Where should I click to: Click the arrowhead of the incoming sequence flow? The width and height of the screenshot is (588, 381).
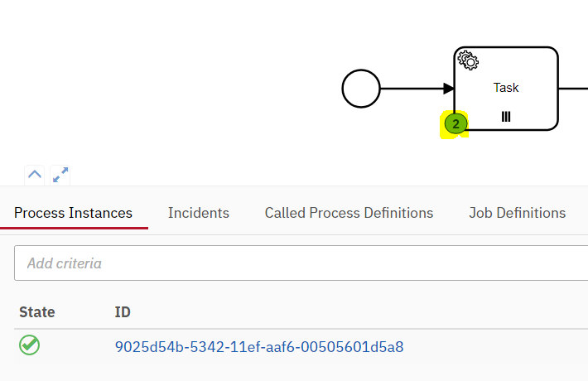[x=449, y=89]
